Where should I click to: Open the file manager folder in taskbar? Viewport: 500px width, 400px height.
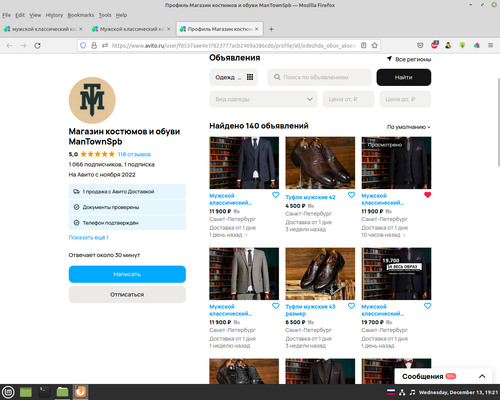click(x=62, y=392)
